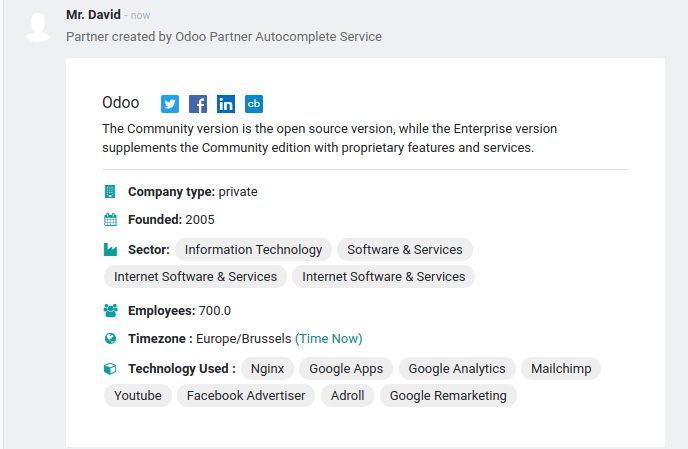The image size is (688, 449).
Task: Click the Employees group icon
Action: pos(110,311)
